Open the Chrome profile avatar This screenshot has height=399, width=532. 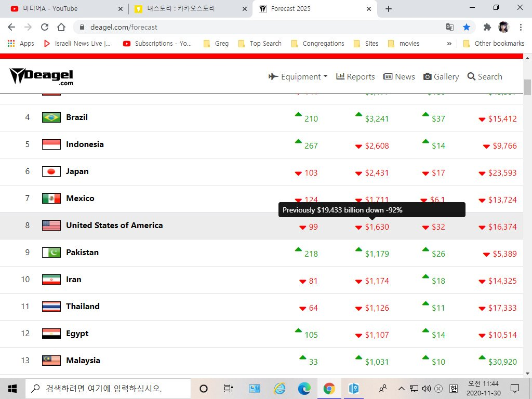(503, 27)
